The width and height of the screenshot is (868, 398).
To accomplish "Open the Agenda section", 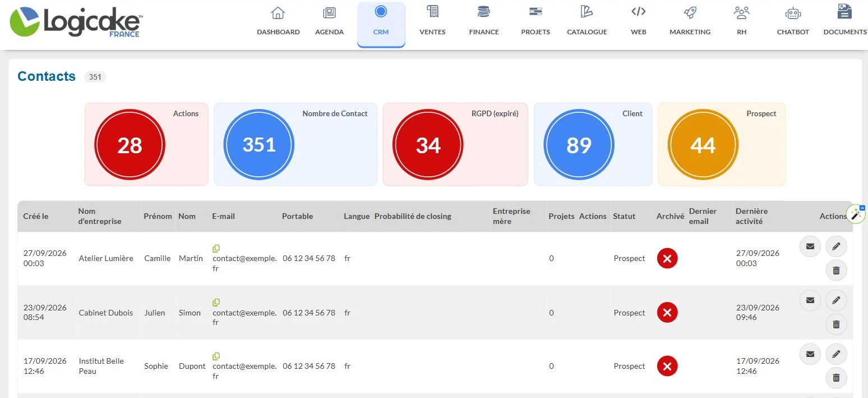I will (329, 21).
